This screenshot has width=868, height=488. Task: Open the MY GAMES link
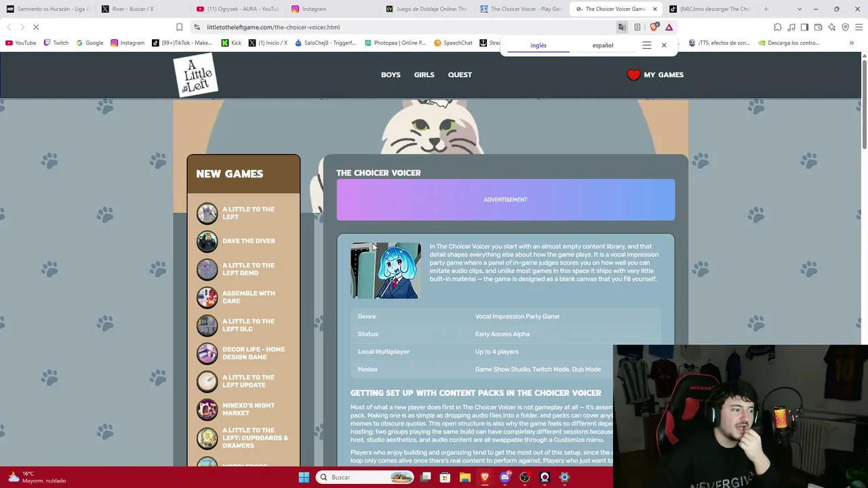pyautogui.click(x=663, y=75)
